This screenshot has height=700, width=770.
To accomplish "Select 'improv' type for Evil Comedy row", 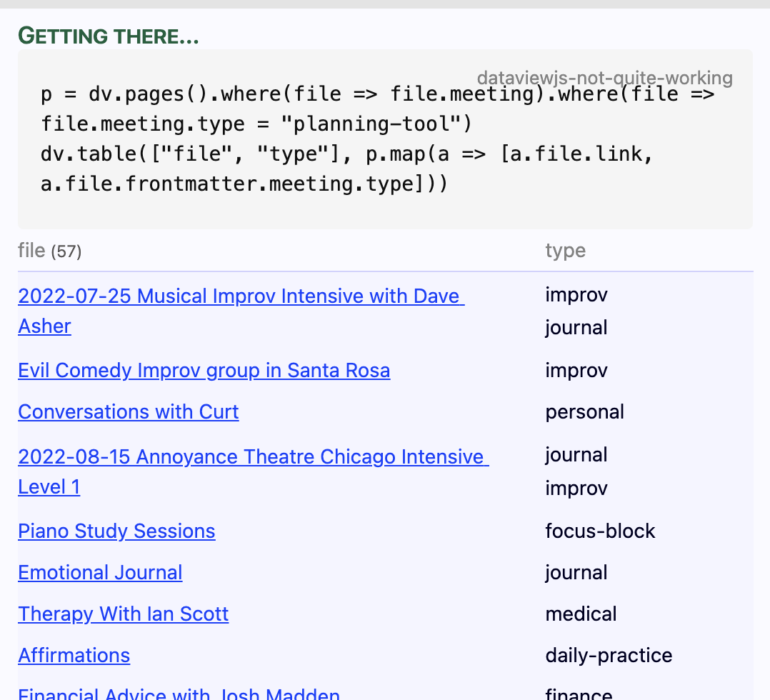I will 576,371.
